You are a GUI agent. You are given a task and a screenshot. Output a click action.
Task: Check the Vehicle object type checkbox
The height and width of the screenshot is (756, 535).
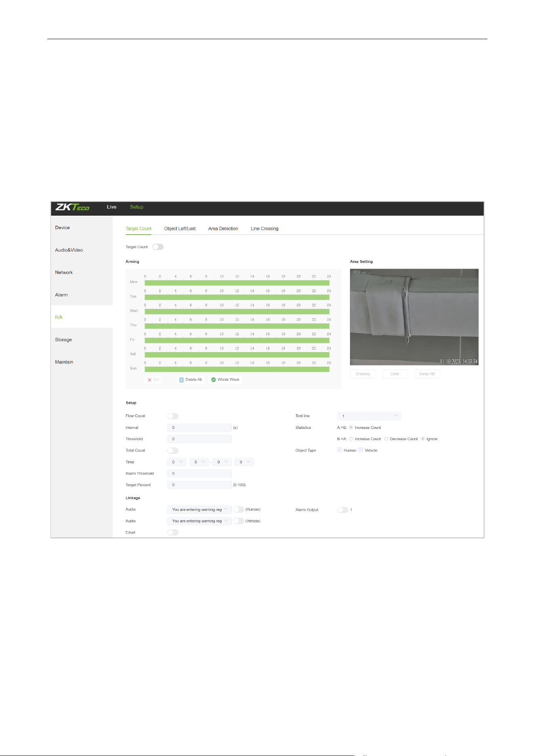360,450
